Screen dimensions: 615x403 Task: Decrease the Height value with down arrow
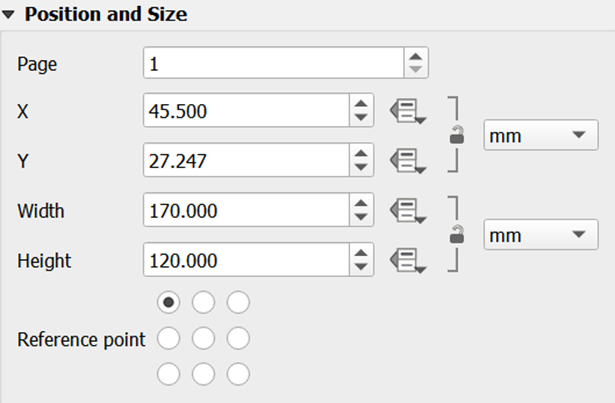(361, 268)
